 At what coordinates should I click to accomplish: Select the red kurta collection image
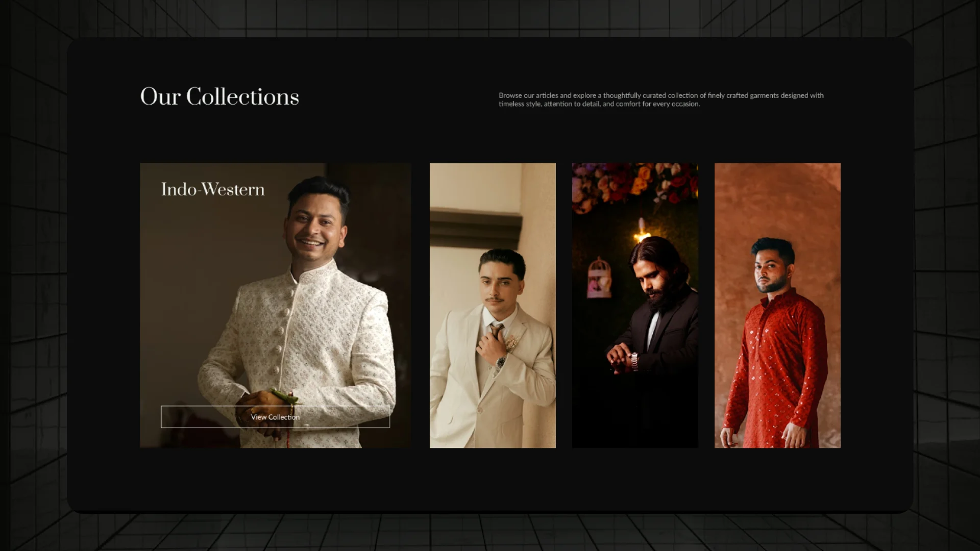(x=777, y=305)
